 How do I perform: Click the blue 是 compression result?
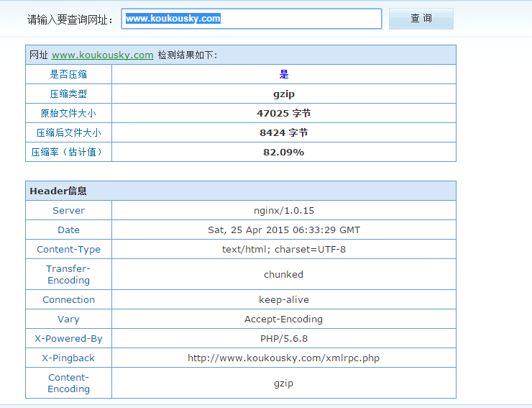(284, 74)
